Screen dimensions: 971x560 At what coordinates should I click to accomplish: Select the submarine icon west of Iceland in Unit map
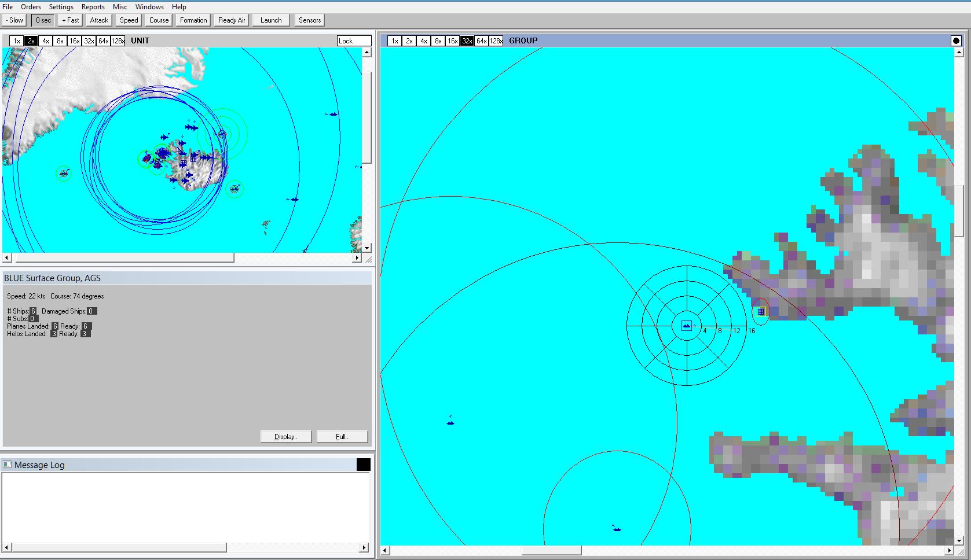[64, 173]
